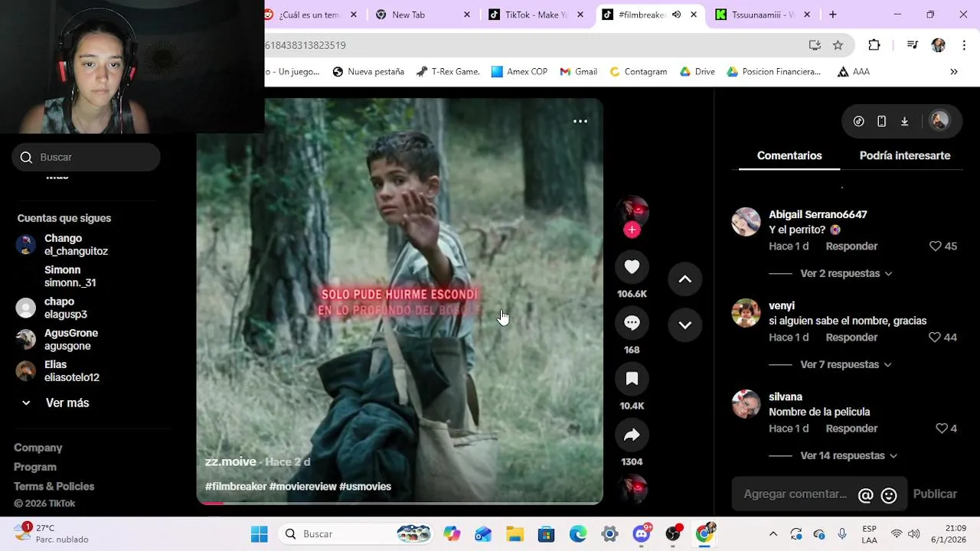Open TikTok profile avatar in top pill
Screen dimensions: 980x551
939,121
